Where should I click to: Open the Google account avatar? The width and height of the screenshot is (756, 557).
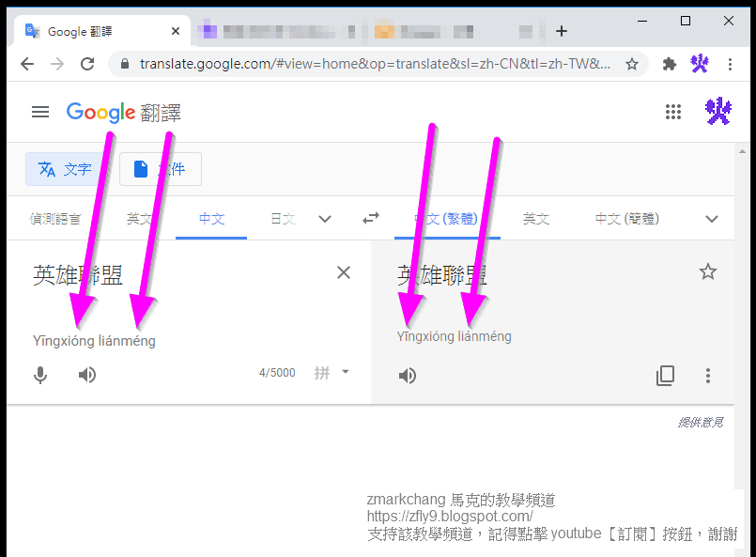(717, 111)
